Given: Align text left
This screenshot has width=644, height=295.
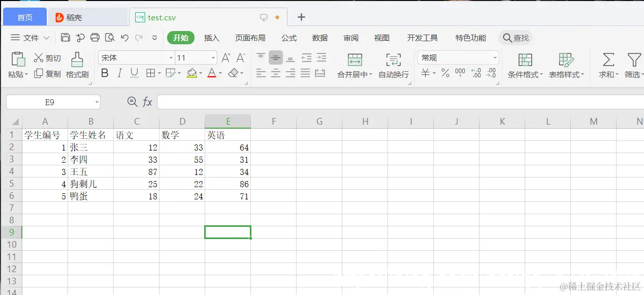Looking at the screenshot, I should [261, 73].
